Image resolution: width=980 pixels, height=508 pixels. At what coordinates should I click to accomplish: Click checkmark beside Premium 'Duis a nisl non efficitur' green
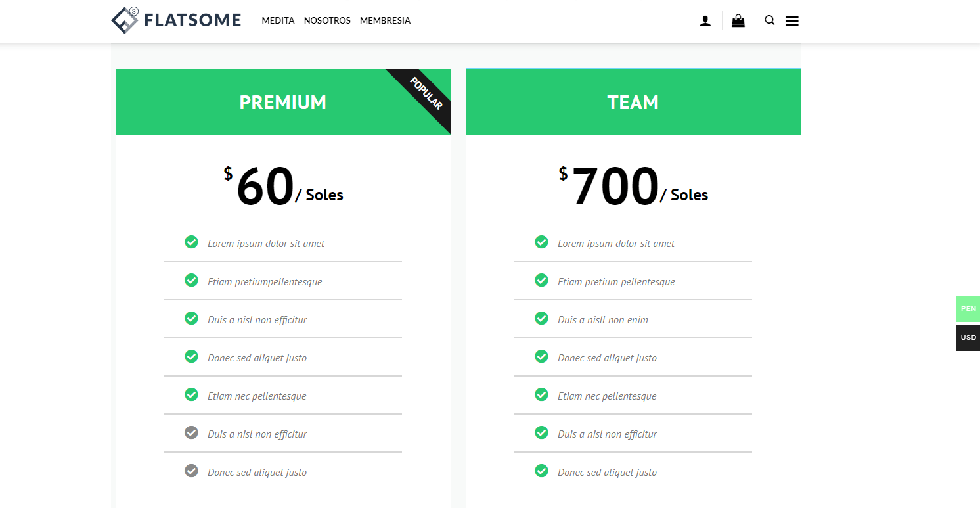pos(191,318)
